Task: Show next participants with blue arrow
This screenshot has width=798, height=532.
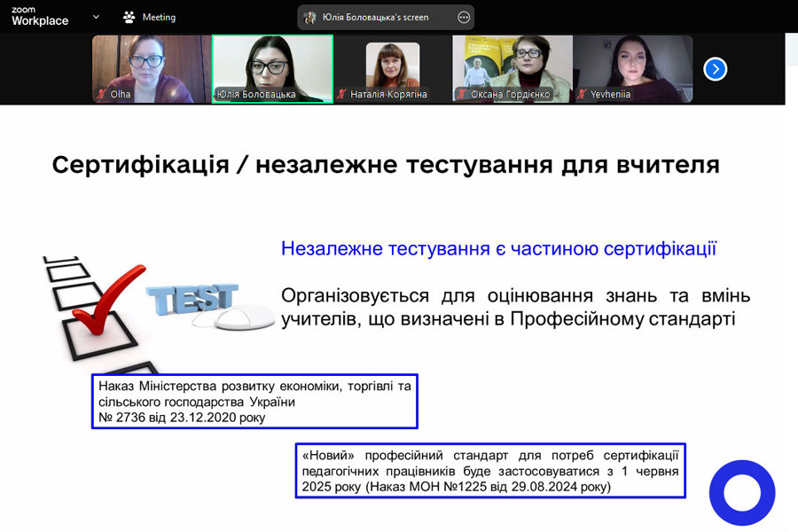Action: (x=715, y=69)
